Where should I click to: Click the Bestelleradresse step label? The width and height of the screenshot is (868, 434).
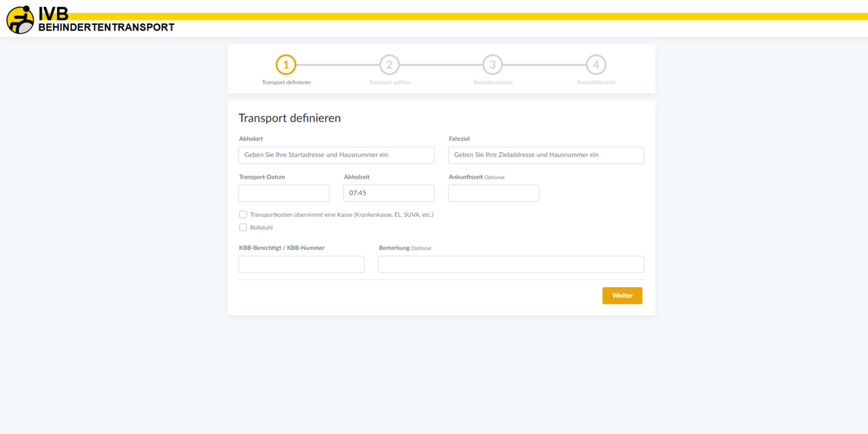(492, 82)
